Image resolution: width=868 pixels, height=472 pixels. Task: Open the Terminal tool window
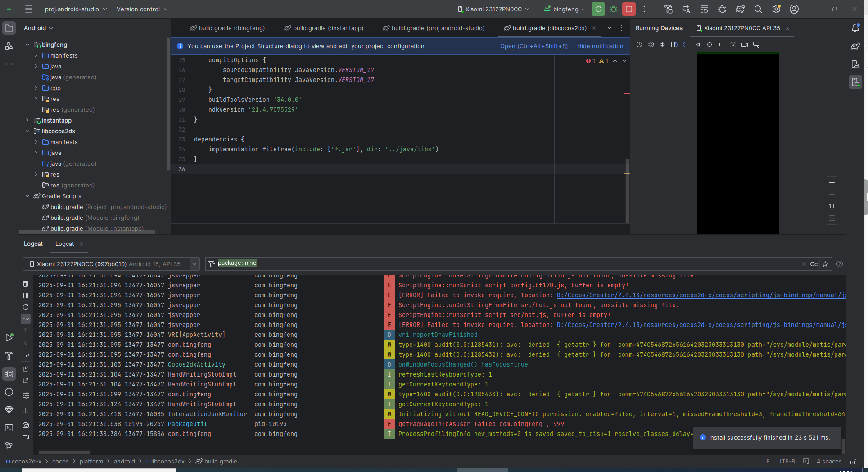[x=9, y=428]
